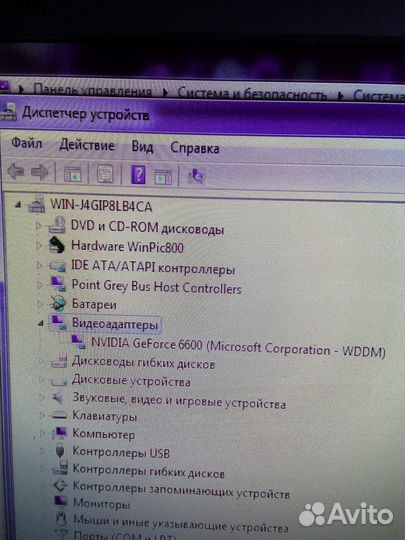Expand the Hardware WinPic800 node

coord(39,246)
